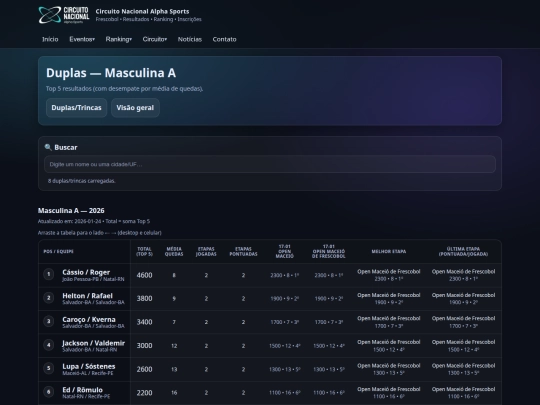Click the Masculina A — 2026 heading
The image size is (540, 405).
(71, 210)
